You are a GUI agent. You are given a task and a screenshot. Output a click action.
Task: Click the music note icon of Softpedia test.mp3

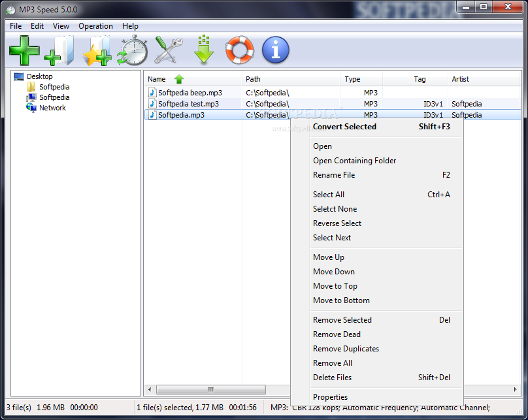(x=152, y=104)
